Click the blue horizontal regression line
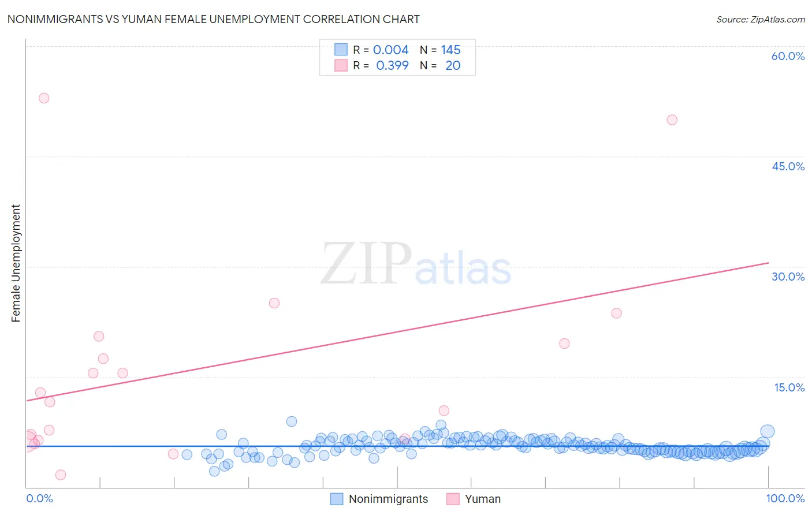The height and width of the screenshot is (515, 812). (397, 446)
